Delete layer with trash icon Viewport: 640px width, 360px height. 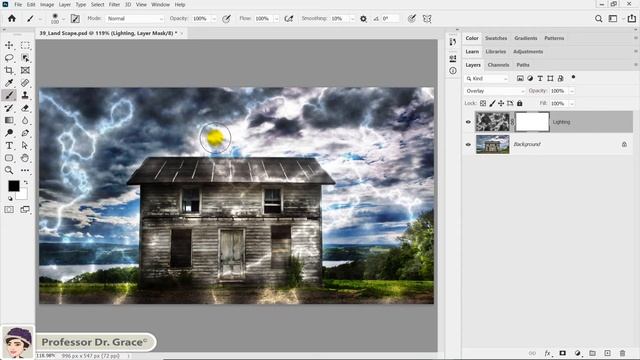(x=622, y=353)
